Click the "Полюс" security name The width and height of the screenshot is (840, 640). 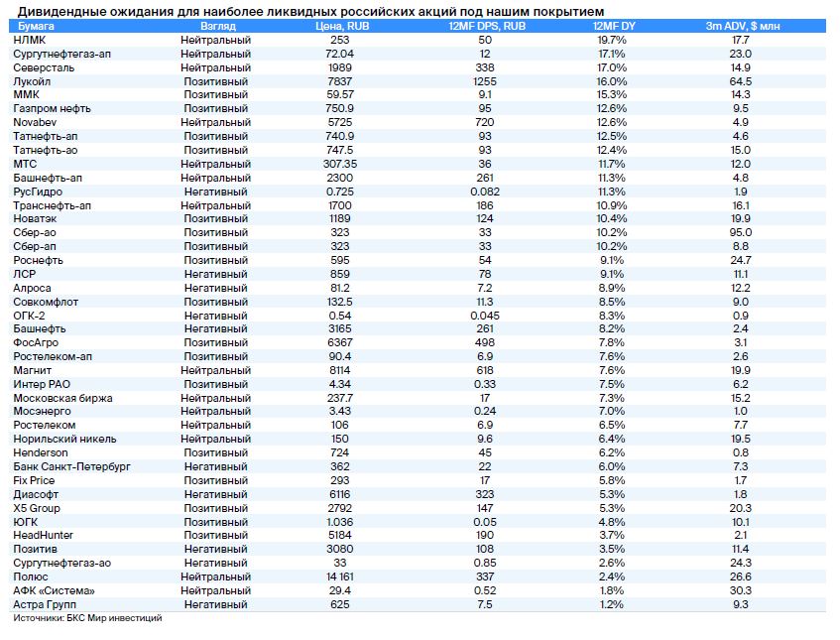31,578
